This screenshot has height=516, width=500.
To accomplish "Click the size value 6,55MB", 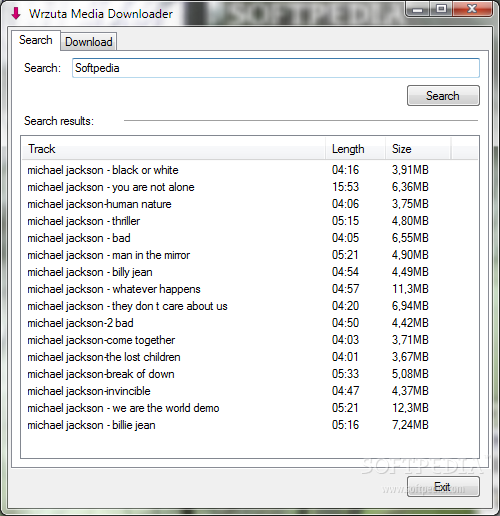I will point(410,238).
